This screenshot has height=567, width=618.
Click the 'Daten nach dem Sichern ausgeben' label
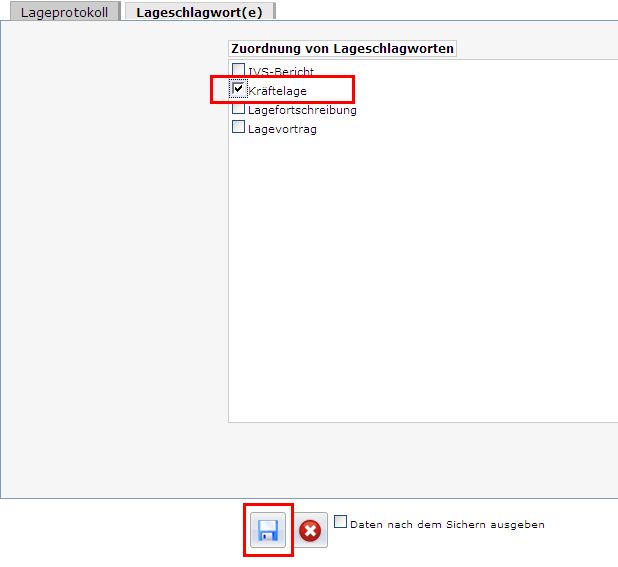[x=447, y=524]
